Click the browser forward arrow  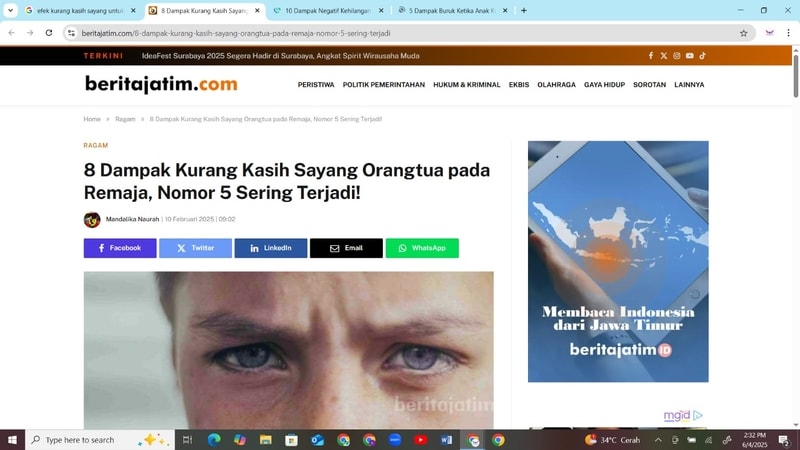pyautogui.click(x=30, y=33)
